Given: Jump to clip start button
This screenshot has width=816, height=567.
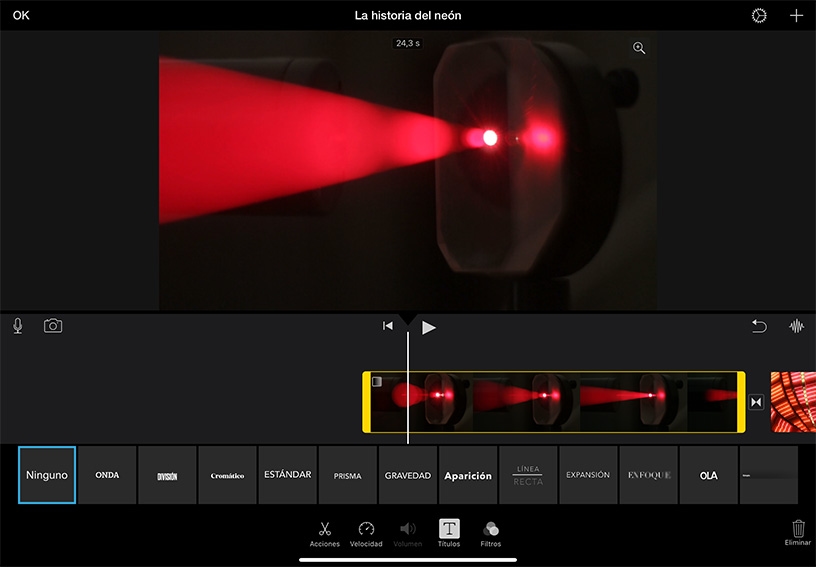Looking at the screenshot, I should (x=388, y=326).
